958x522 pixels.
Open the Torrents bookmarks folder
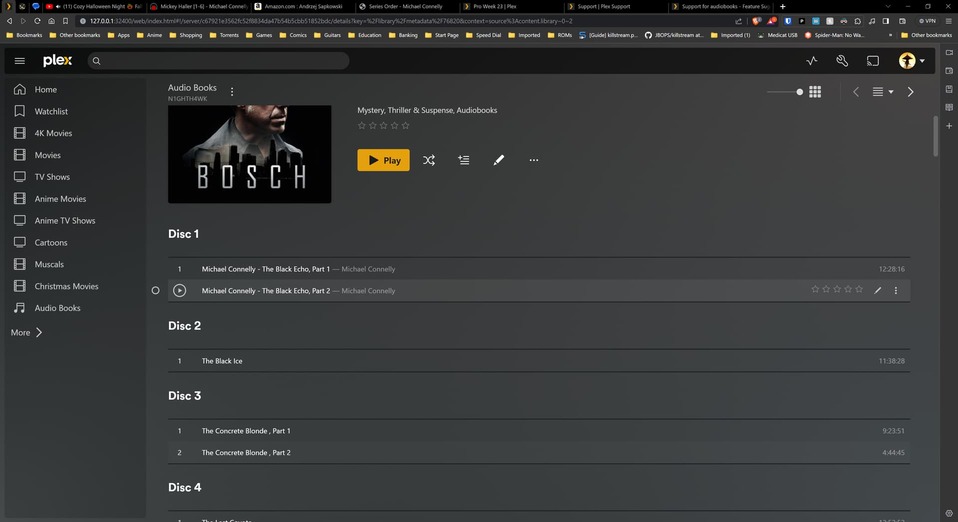(x=224, y=35)
